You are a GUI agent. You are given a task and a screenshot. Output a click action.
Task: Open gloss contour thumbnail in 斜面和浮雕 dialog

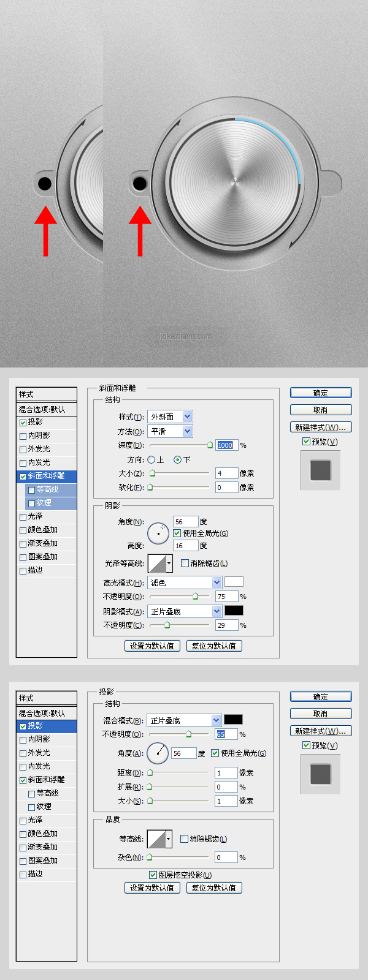(x=157, y=563)
